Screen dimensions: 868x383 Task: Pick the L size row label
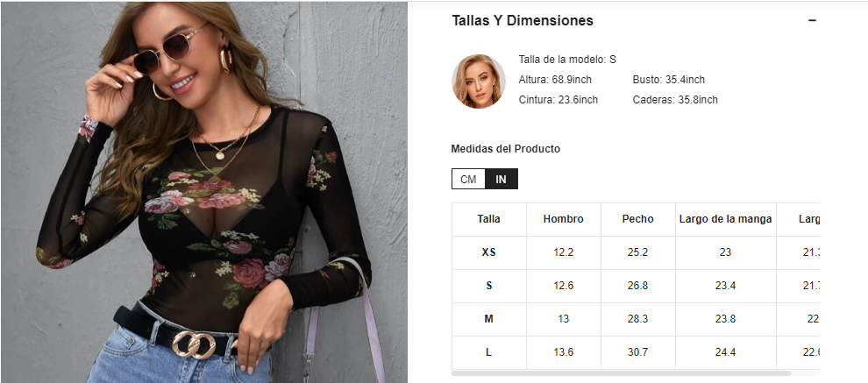[x=488, y=352]
